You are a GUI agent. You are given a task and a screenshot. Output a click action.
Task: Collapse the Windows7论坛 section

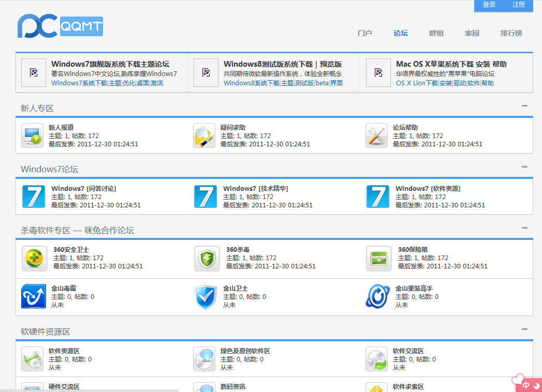(x=524, y=167)
